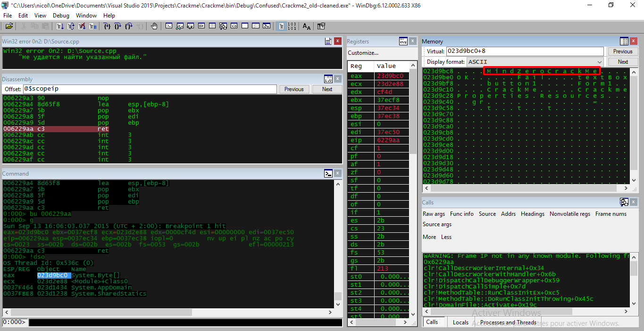Screen dimensions: 644x331
Task: Toggle Nonvolatile regs in Calls panel
Action: (570, 214)
